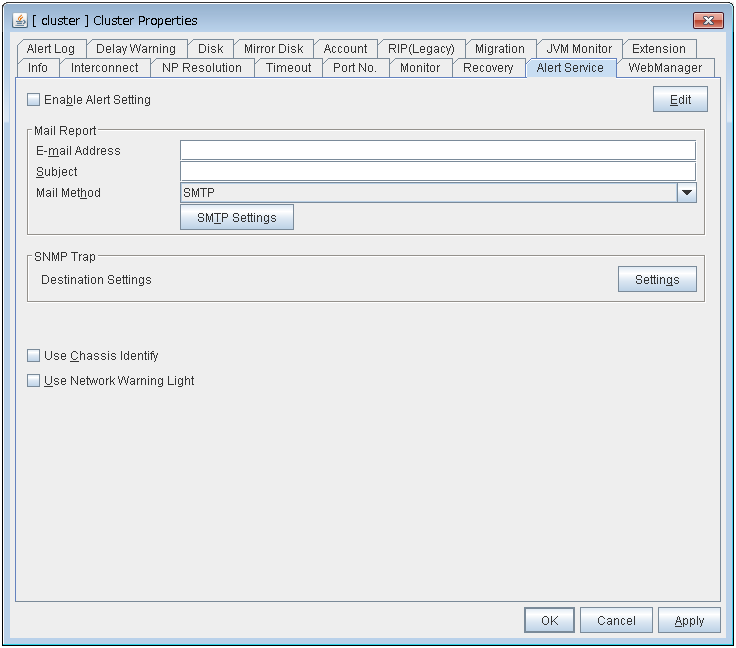Open the JVM Monitor tab

coord(579,49)
